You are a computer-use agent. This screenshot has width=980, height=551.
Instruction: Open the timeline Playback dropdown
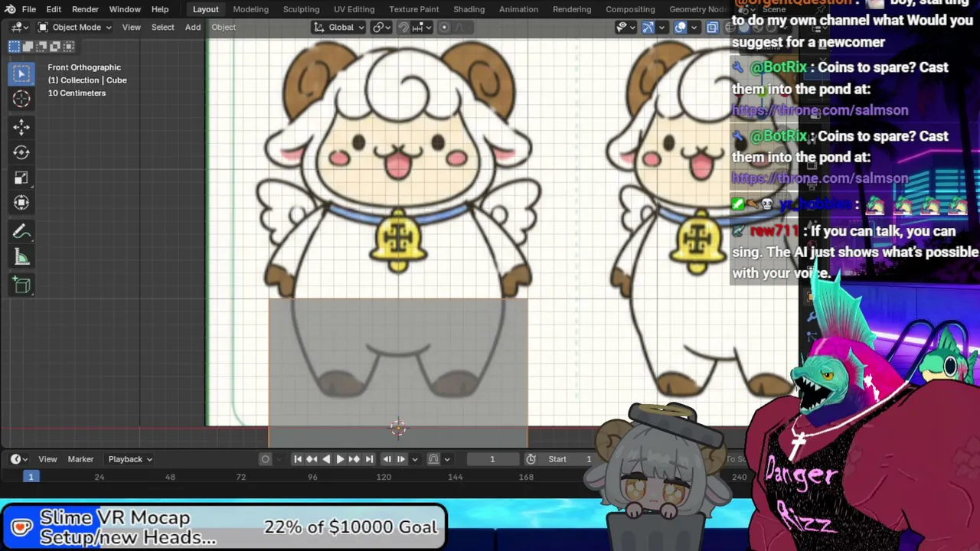click(130, 459)
